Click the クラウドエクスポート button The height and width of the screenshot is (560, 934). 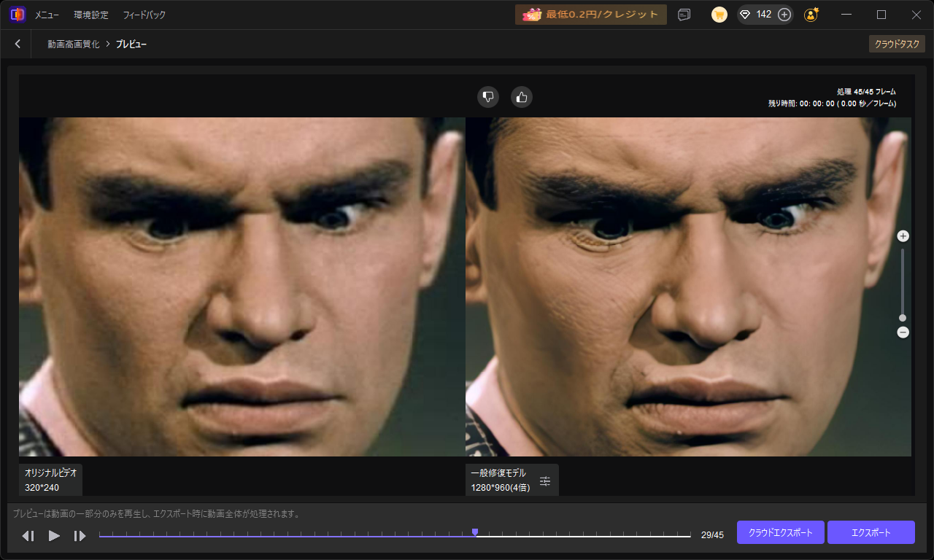click(x=781, y=532)
